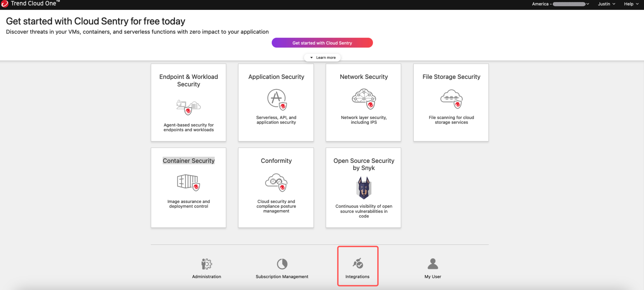The image size is (644, 290).
Task: Click the My User label
Action: click(433, 277)
